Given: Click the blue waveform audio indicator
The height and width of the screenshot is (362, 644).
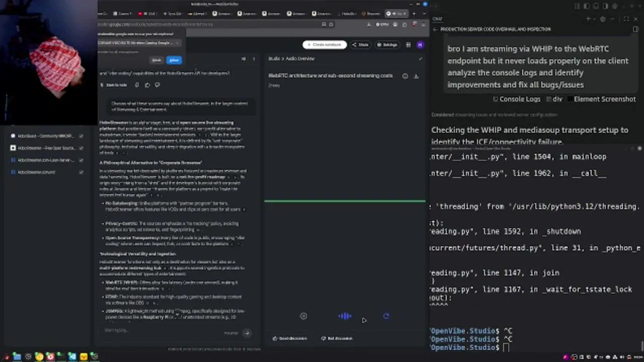Looking at the screenshot, I should [345, 316].
